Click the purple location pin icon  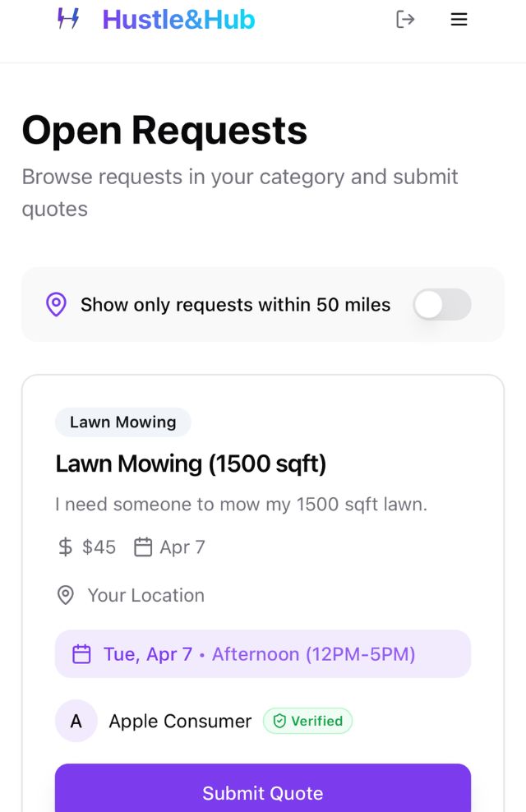[x=56, y=305]
